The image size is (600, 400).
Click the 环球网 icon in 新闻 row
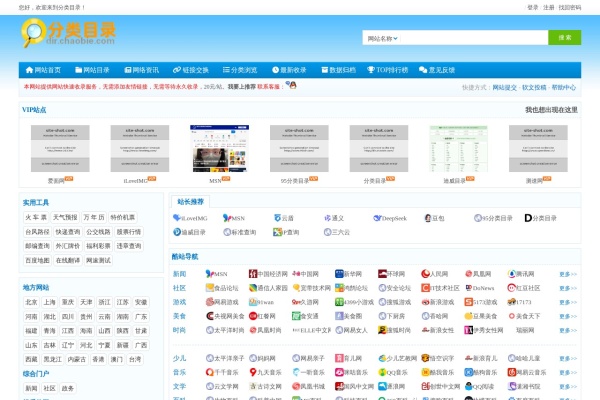tap(382, 274)
